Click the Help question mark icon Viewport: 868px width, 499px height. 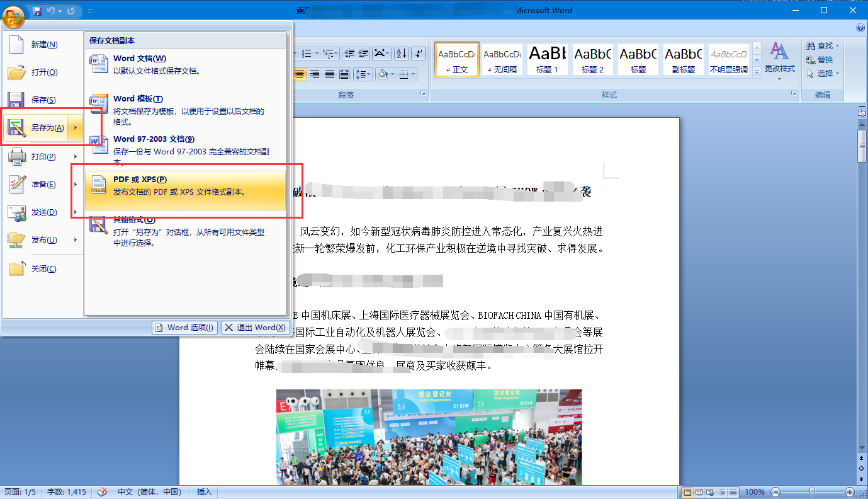point(860,28)
